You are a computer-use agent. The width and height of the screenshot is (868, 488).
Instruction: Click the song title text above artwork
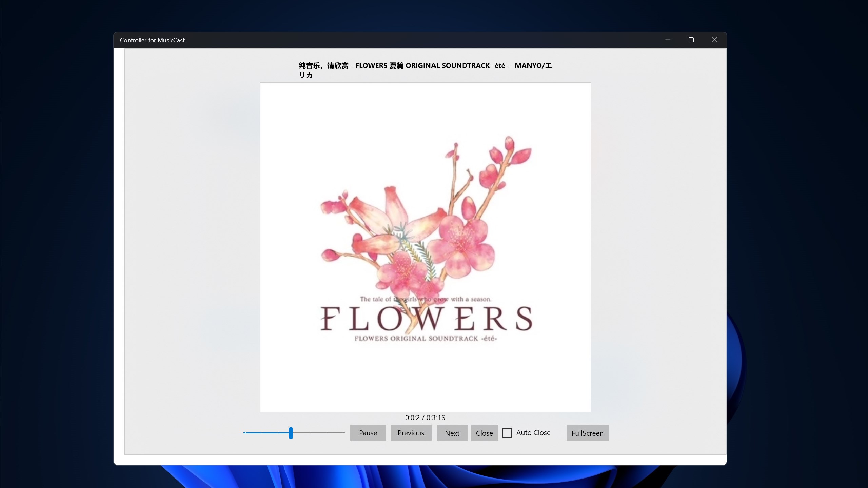point(425,66)
